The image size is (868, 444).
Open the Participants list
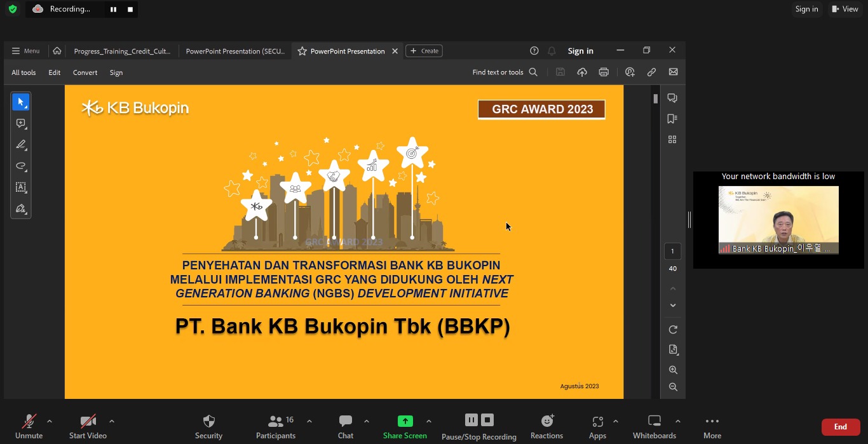(276, 426)
